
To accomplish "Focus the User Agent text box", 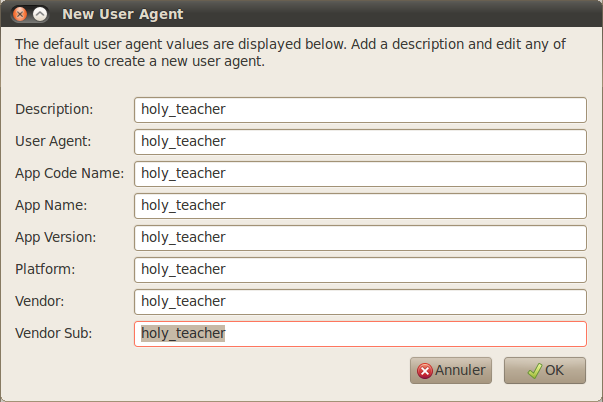I will tap(360, 141).
